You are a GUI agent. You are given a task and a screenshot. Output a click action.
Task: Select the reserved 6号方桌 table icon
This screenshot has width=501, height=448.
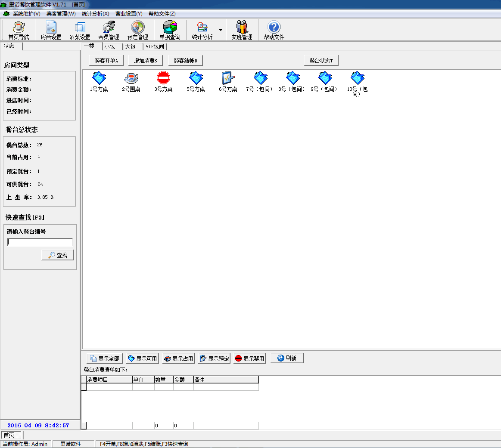[228, 82]
